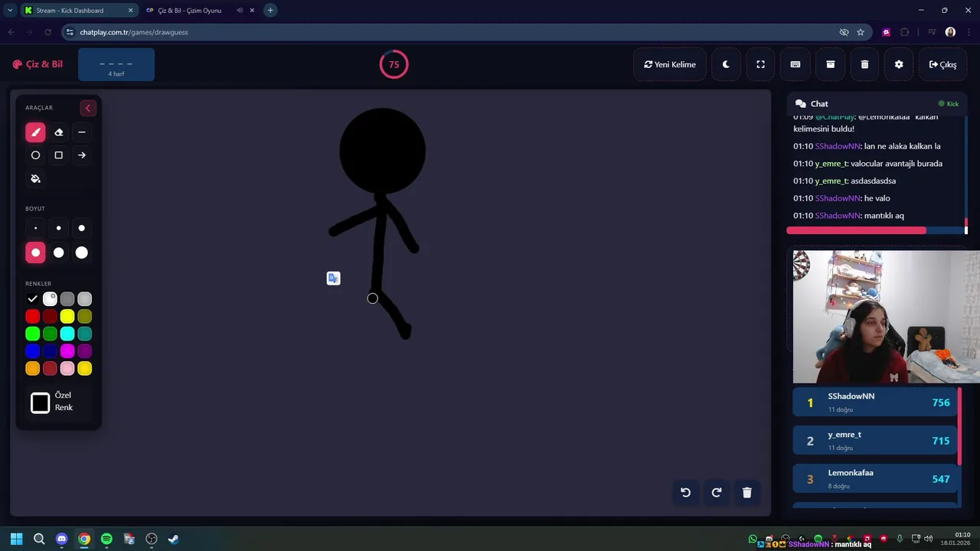Image resolution: width=980 pixels, height=551 pixels.
Task: Click the Çıkış exit button
Action: [x=942, y=64]
